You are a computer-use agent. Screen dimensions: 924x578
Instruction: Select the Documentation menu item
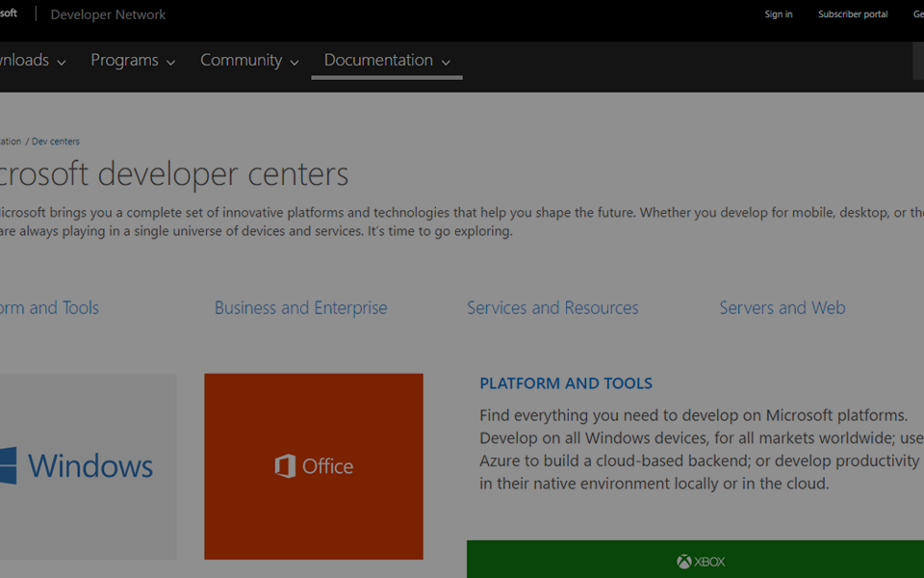[378, 60]
